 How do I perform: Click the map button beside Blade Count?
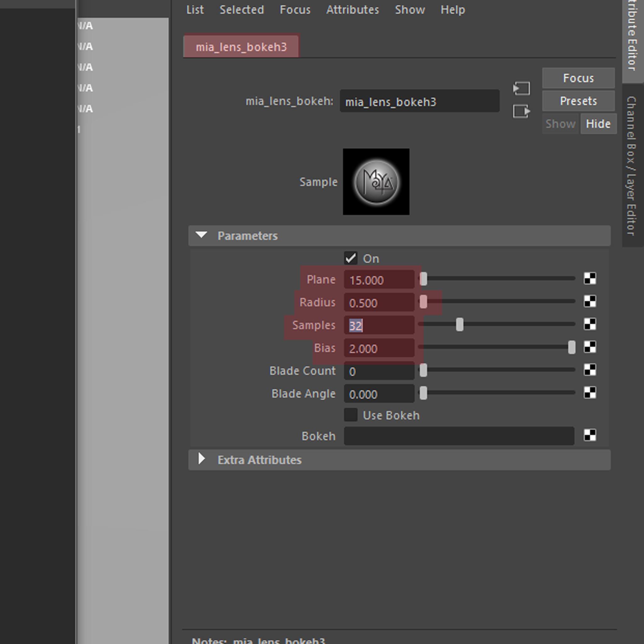coord(590,370)
